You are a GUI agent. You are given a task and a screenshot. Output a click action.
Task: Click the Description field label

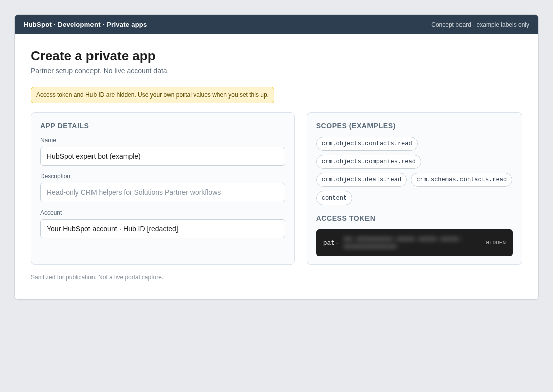[x=55, y=176]
